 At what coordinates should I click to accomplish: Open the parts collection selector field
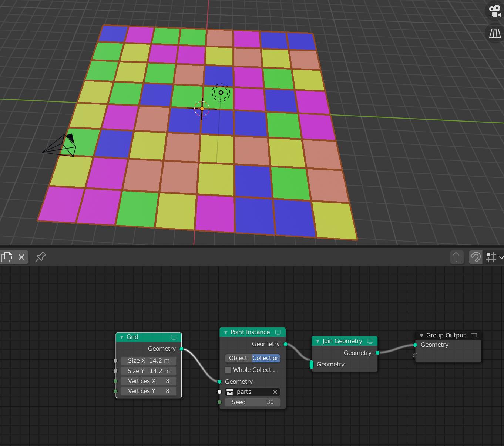coord(252,392)
